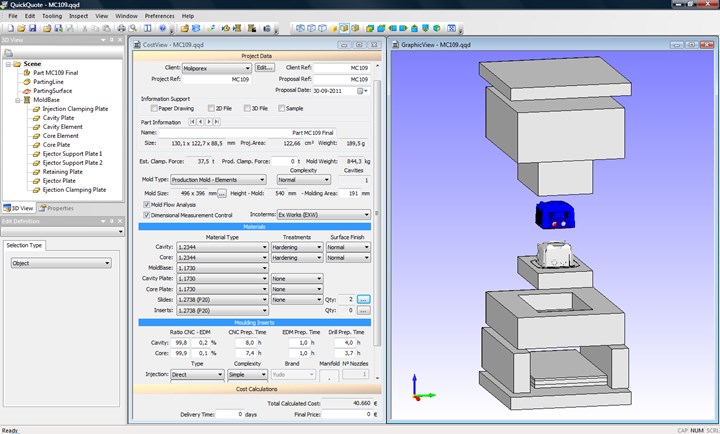This screenshot has height=434, width=720.
Task: Click the previous part record arrow
Action: [200, 122]
